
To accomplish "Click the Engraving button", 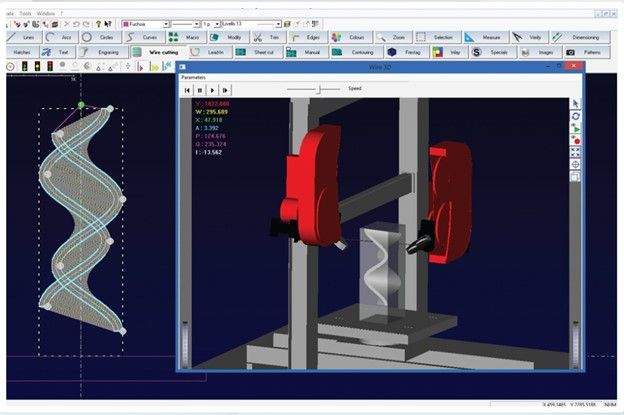I will point(101,52).
